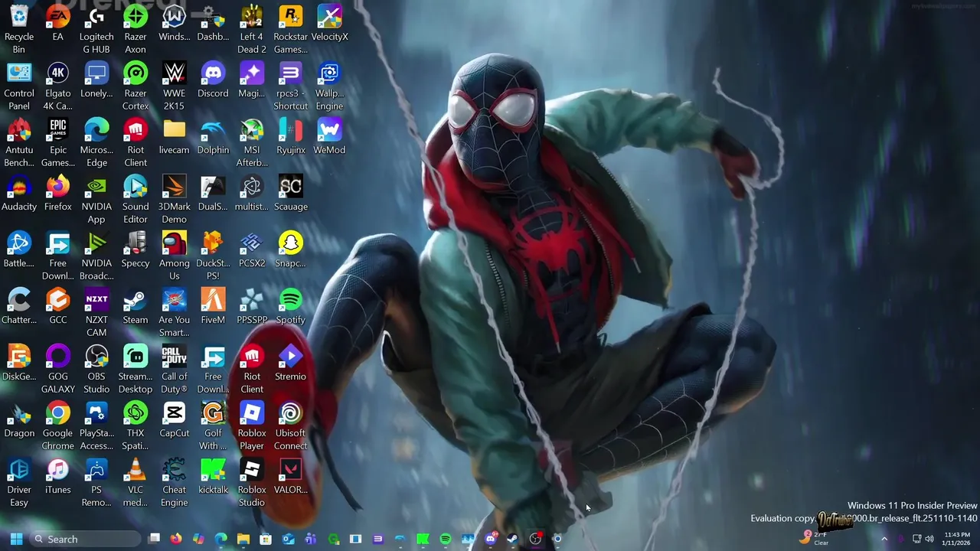The height and width of the screenshot is (551, 980).
Task: Open Stremio desktop shortcut
Action: click(x=291, y=363)
